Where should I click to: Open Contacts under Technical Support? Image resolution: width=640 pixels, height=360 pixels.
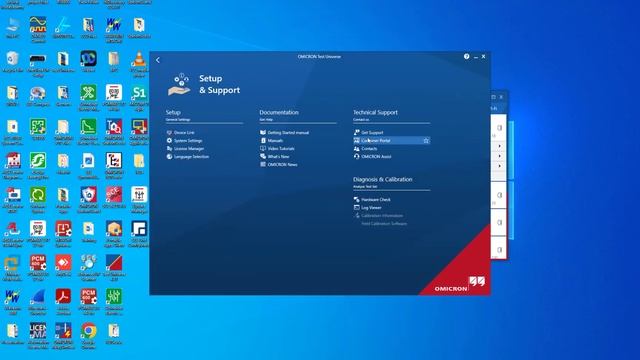click(365, 149)
